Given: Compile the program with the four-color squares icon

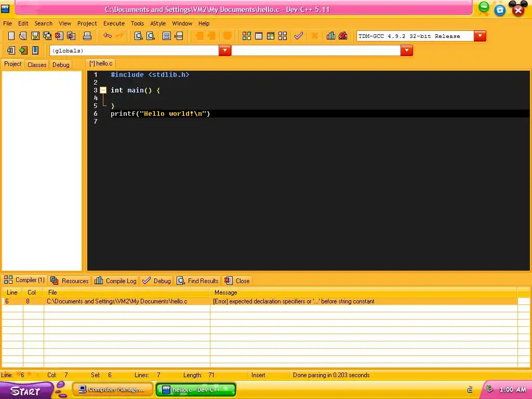Looking at the screenshot, I should click(x=247, y=36).
